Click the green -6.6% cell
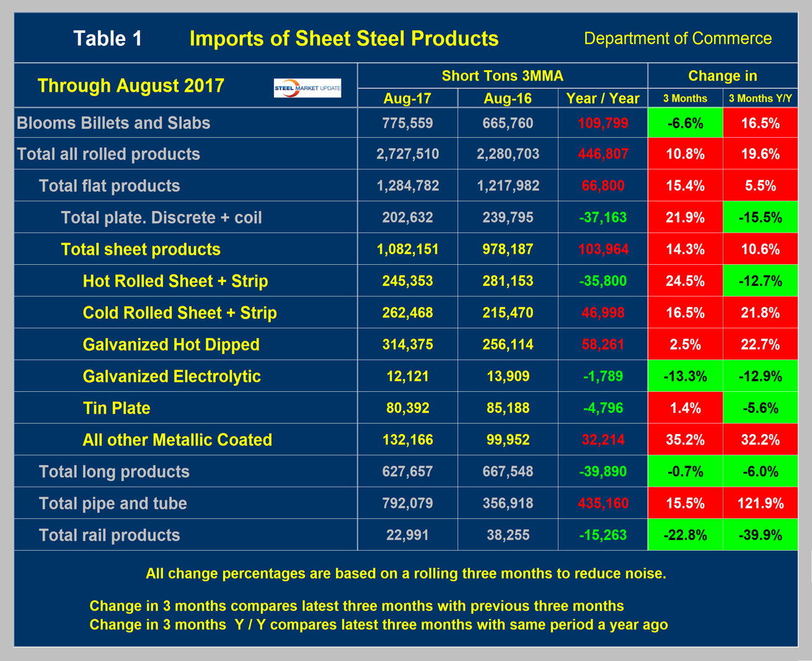 [685, 123]
